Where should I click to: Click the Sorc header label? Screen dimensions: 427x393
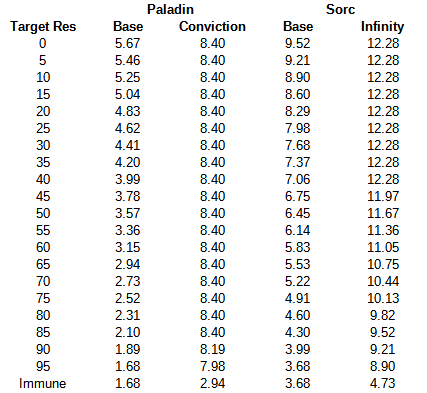pos(340,9)
